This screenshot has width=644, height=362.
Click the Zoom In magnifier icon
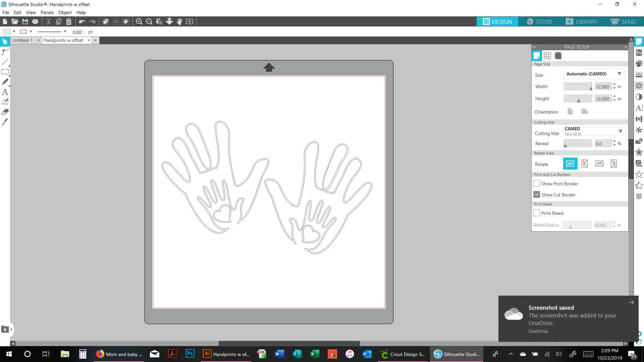(x=139, y=21)
